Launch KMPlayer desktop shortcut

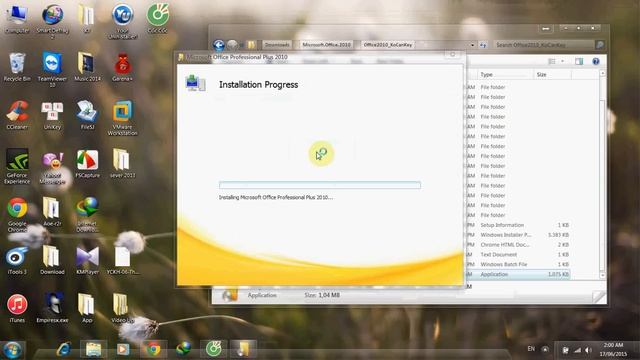[x=87, y=260]
